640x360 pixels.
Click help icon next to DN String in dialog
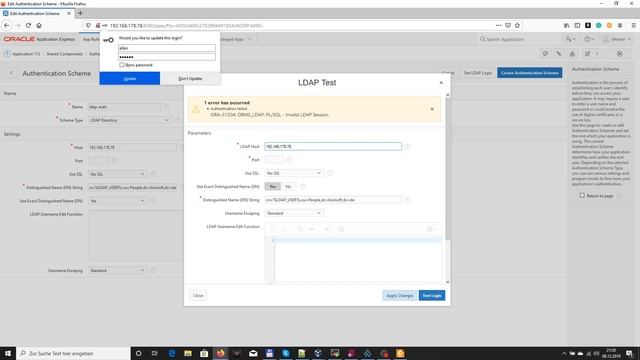coord(407,200)
